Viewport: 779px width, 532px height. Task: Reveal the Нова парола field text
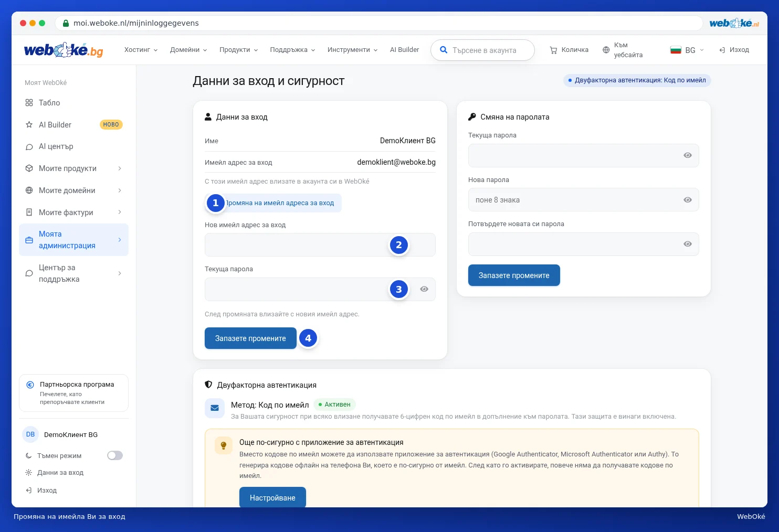(688, 200)
